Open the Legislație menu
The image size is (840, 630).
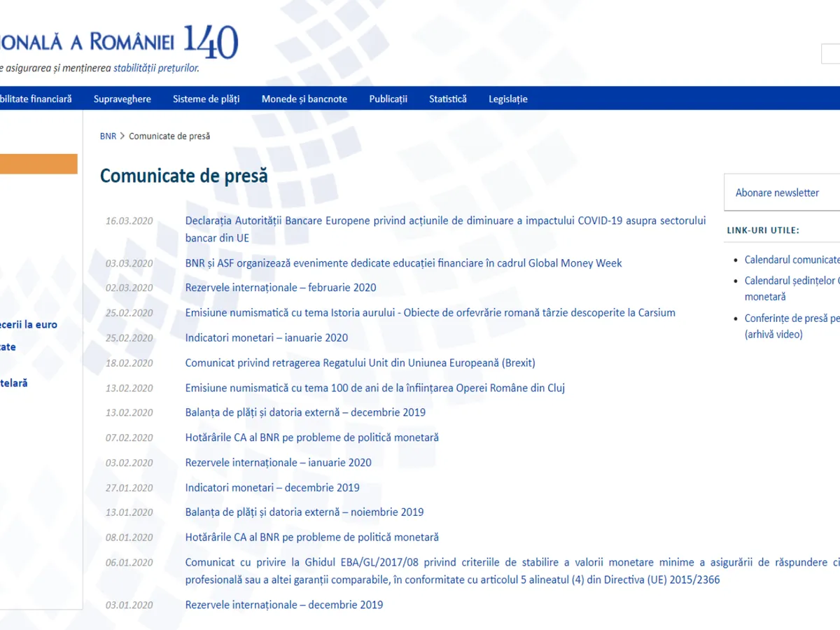point(507,99)
